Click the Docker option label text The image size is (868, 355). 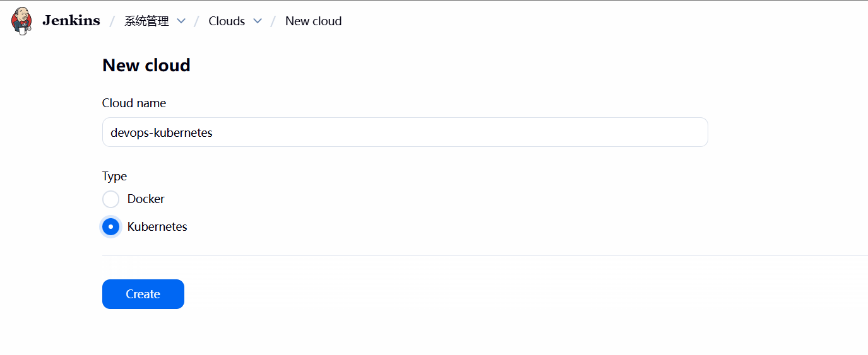point(146,199)
